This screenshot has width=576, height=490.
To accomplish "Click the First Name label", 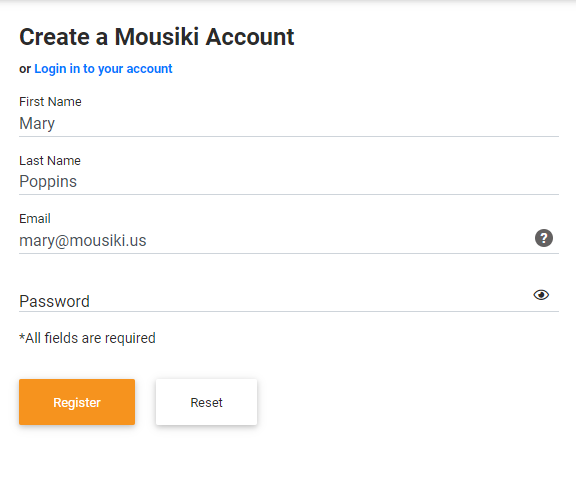I will click(x=50, y=102).
